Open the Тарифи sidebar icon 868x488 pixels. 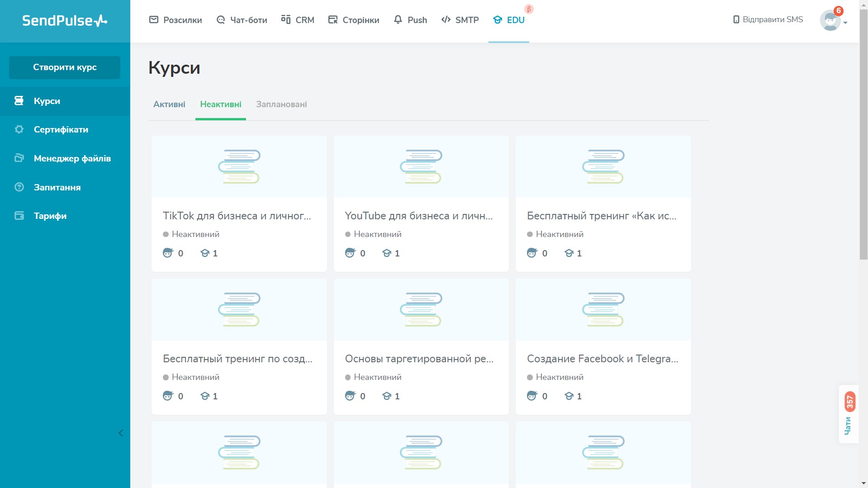[x=19, y=216]
